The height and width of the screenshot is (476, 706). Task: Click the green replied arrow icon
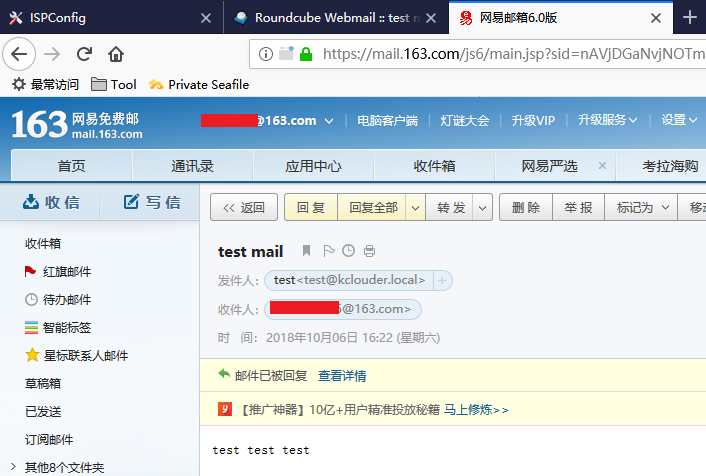tap(224, 373)
